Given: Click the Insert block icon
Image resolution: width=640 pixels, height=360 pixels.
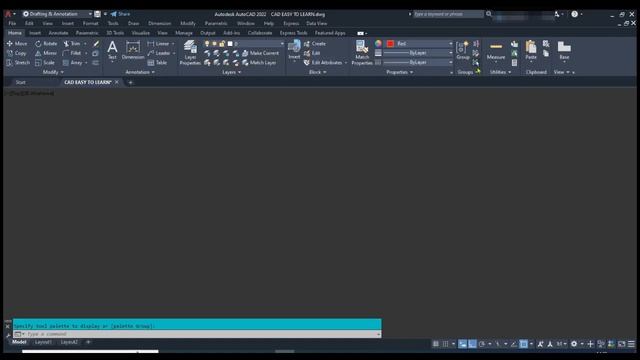Looking at the screenshot, I should coord(294,46).
